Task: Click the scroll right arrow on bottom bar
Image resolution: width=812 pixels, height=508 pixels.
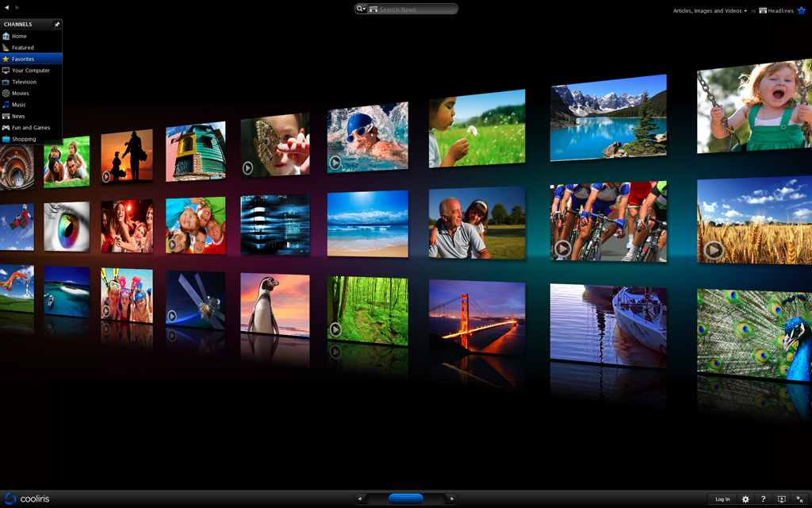Action: 452,498
